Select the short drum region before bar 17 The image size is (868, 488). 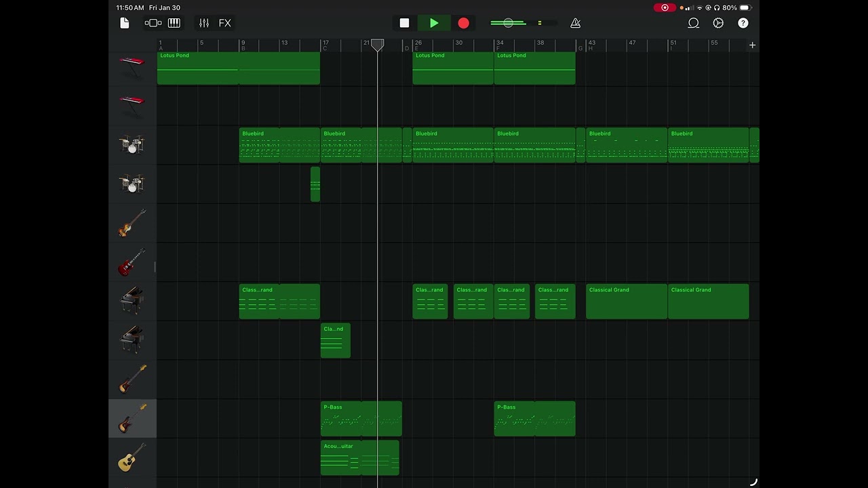[x=315, y=184]
